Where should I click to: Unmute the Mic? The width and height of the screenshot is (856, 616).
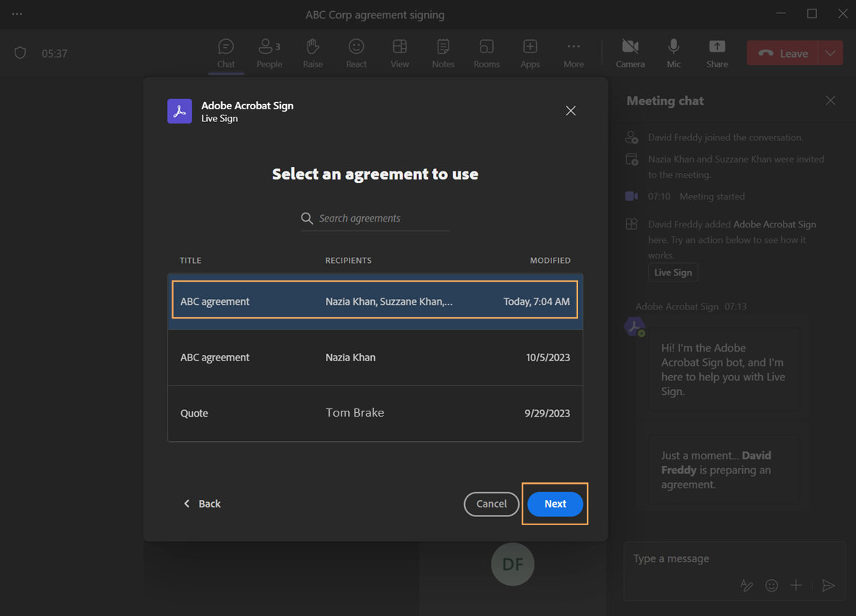[673, 53]
